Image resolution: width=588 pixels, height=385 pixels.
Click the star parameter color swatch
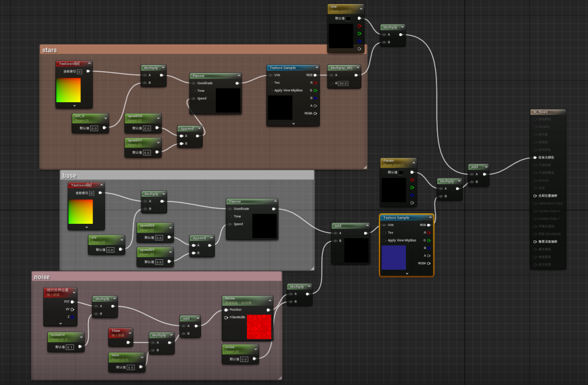tap(348, 18)
